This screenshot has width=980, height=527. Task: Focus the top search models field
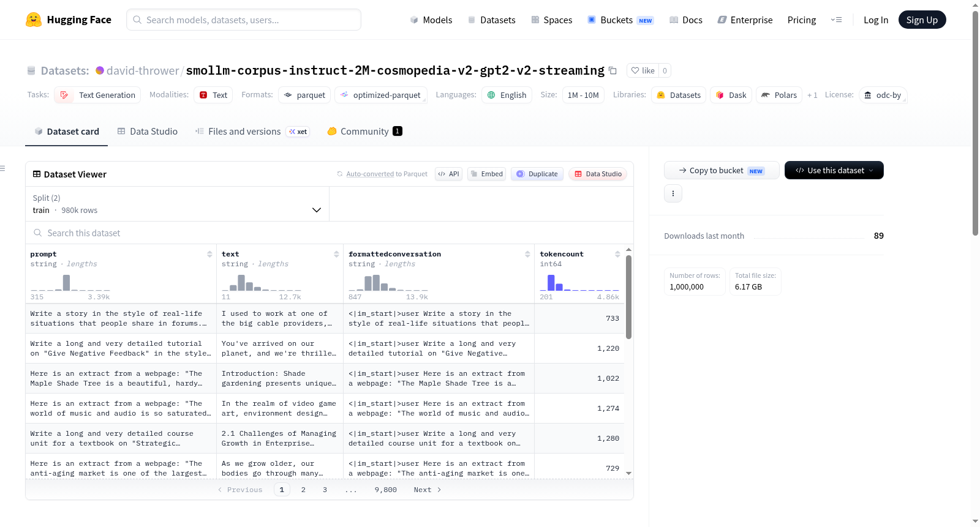click(244, 20)
